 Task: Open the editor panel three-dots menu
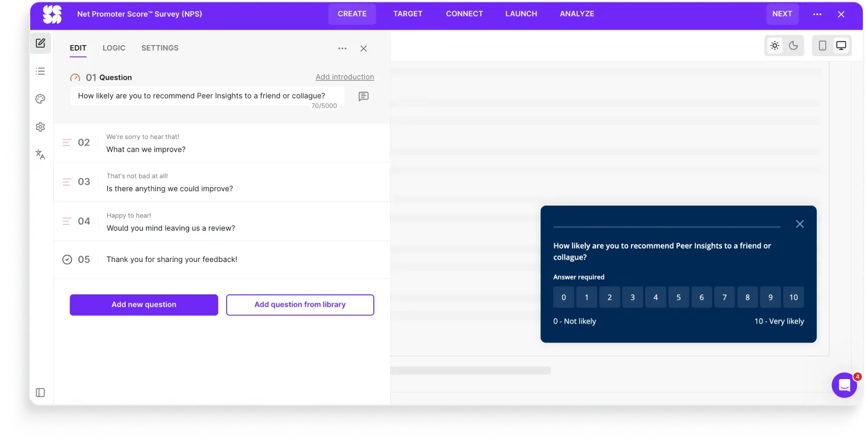pos(342,49)
